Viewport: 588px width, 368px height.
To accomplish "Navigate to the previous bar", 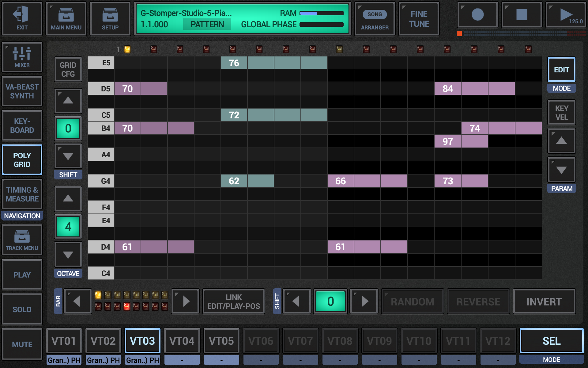I will [x=77, y=301].
